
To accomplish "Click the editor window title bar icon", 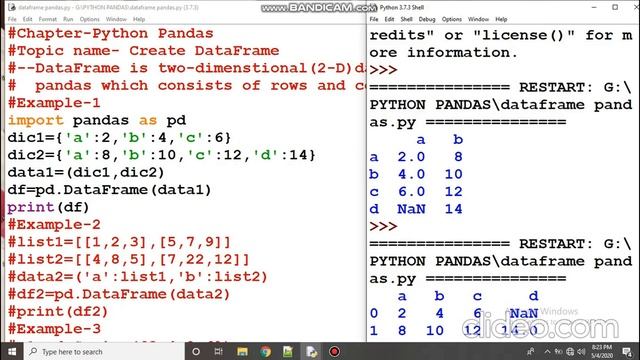I will [11, 7].
